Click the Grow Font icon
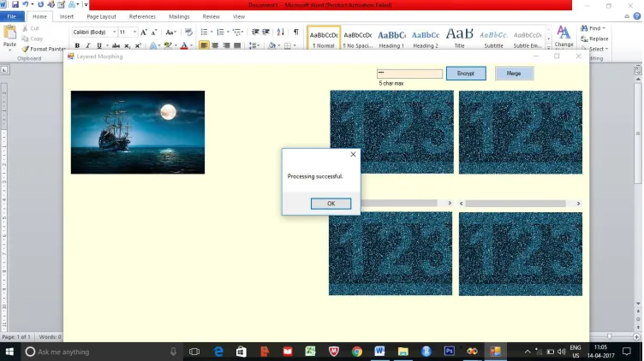Screen dimensions: 644x361 (x=143, y=32)
